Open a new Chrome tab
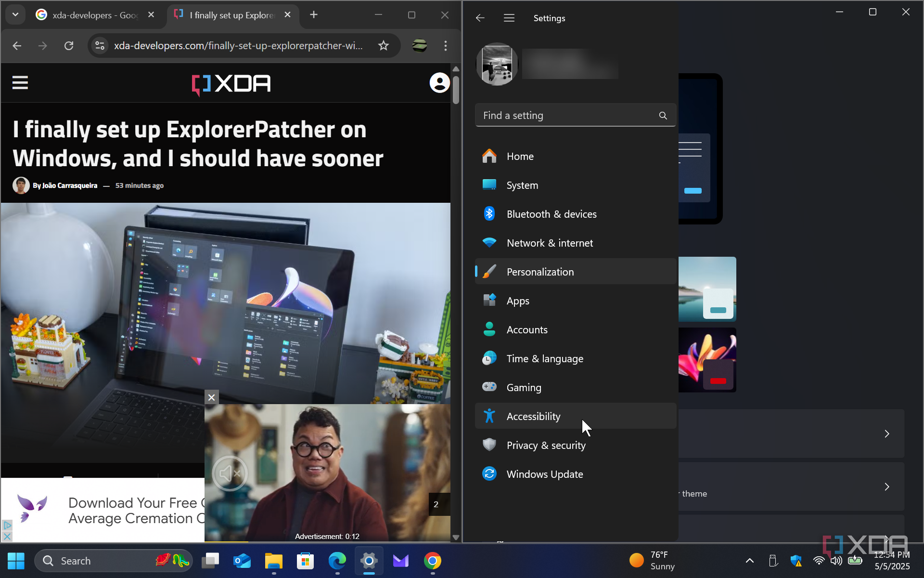Screen dimensions: 924x578 click(314, 15)
